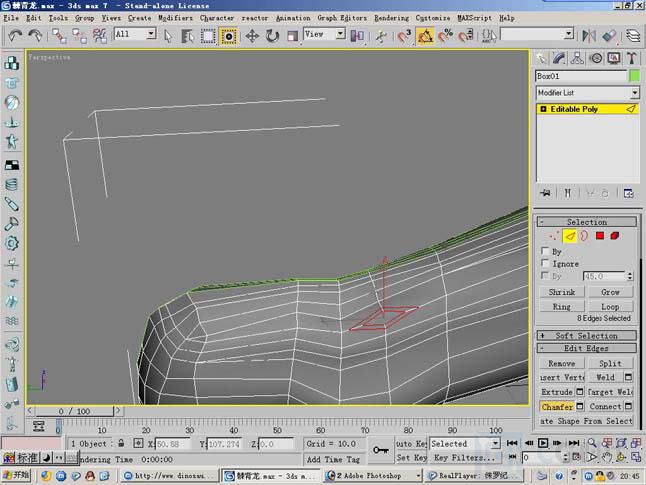This screenshot has height=485, width=646.
Task: Select the Move tool
Action: pos(252,36)
